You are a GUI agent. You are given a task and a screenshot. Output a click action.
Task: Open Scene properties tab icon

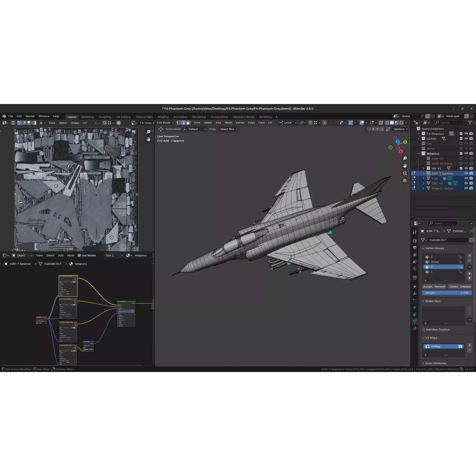click(x=415, y=262)
